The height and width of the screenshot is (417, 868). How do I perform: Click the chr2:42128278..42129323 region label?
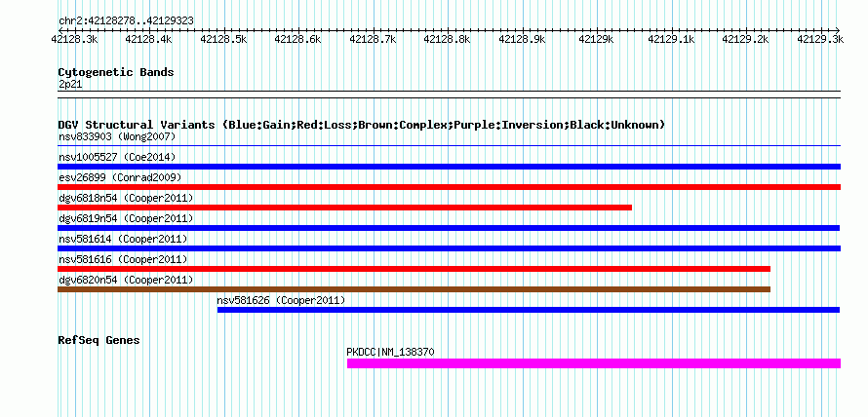coord(126,21)
